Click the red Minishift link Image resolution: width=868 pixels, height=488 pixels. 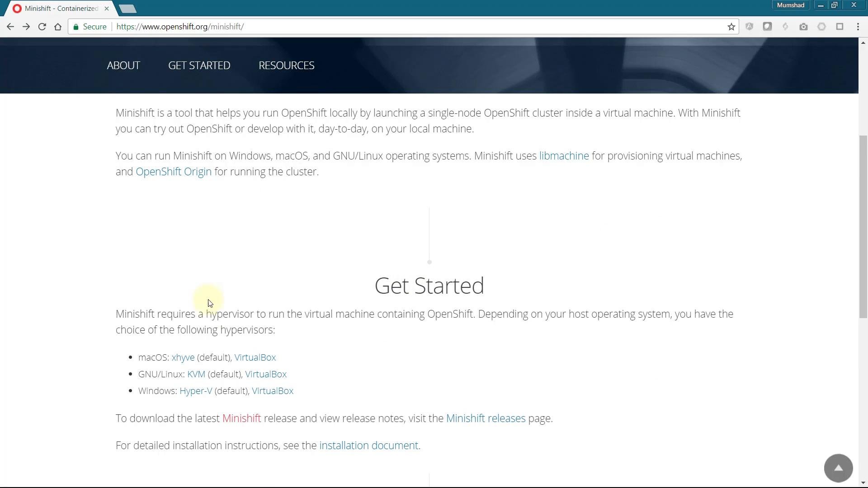(241, 418)
